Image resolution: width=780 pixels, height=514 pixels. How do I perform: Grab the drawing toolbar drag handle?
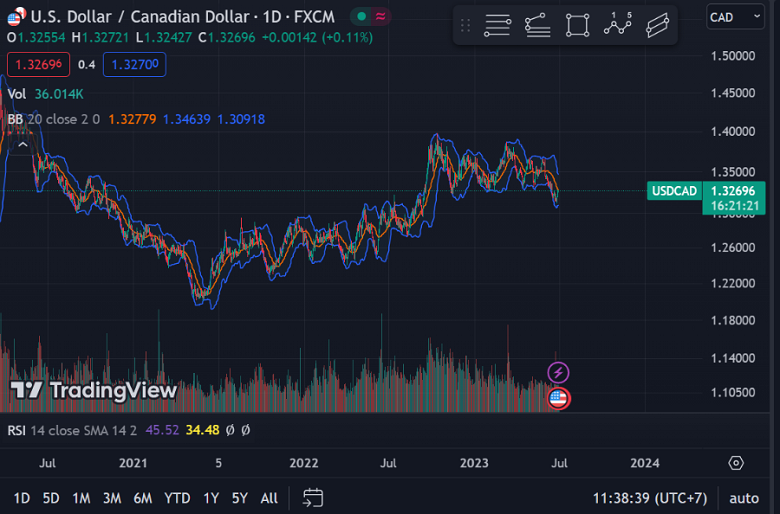466,25
